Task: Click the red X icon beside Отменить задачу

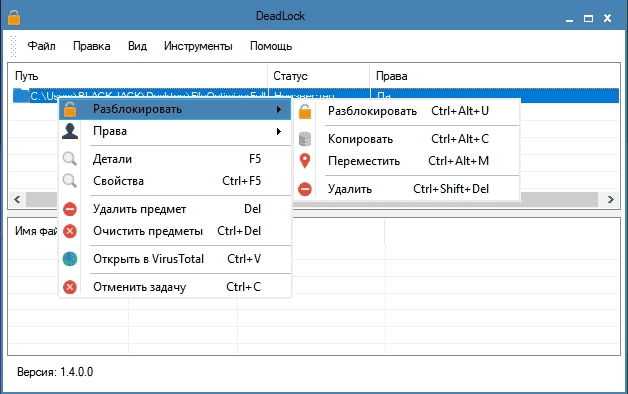Action: (70, 287)
